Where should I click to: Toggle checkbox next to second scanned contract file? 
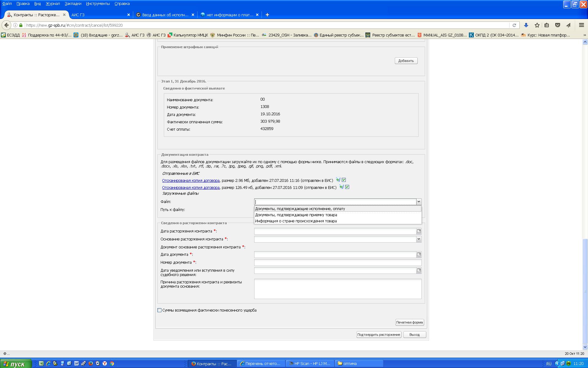[x=347, y=187]
